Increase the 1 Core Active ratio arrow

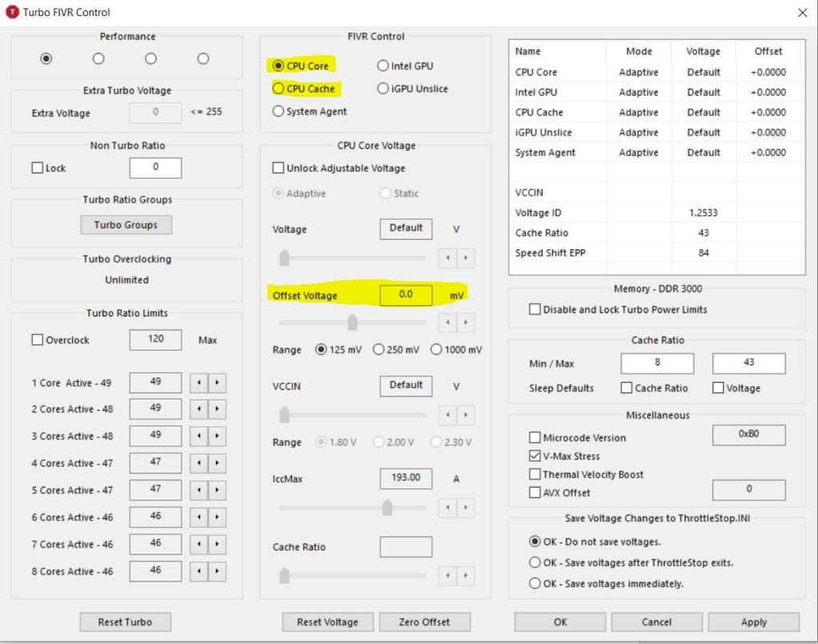[x=217, y=383]
